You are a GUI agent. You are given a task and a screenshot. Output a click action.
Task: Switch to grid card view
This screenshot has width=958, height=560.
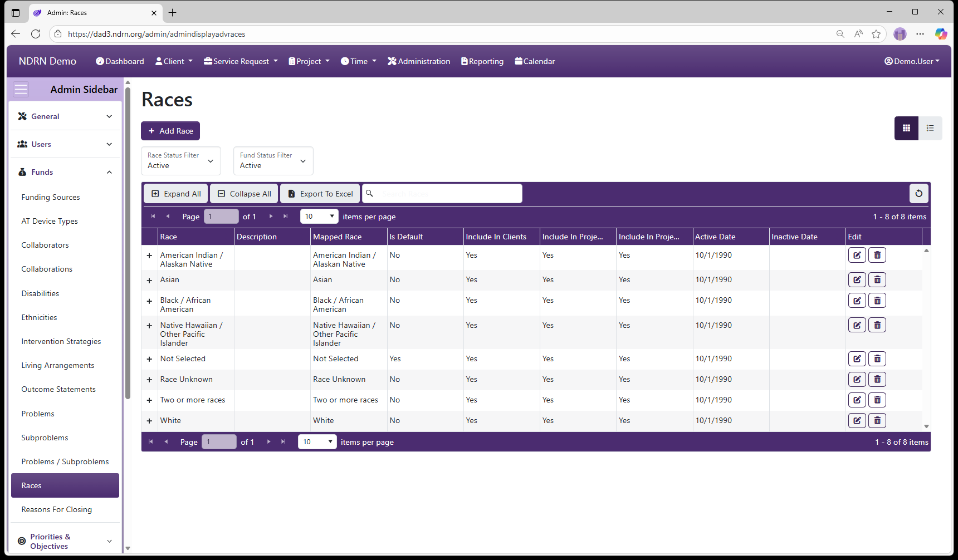tap(906, 128)
